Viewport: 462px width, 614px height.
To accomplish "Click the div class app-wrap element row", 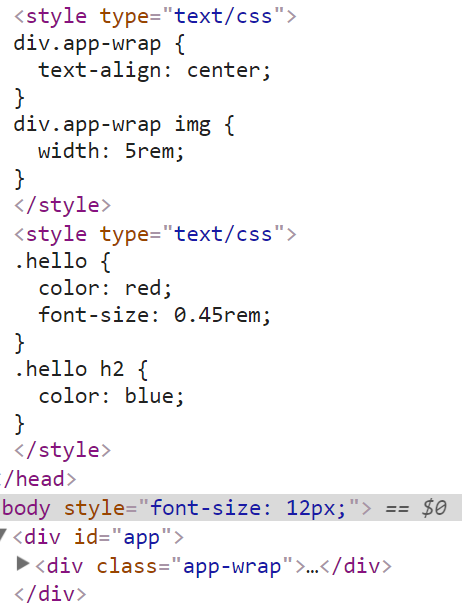I will (x=213, y=566).
